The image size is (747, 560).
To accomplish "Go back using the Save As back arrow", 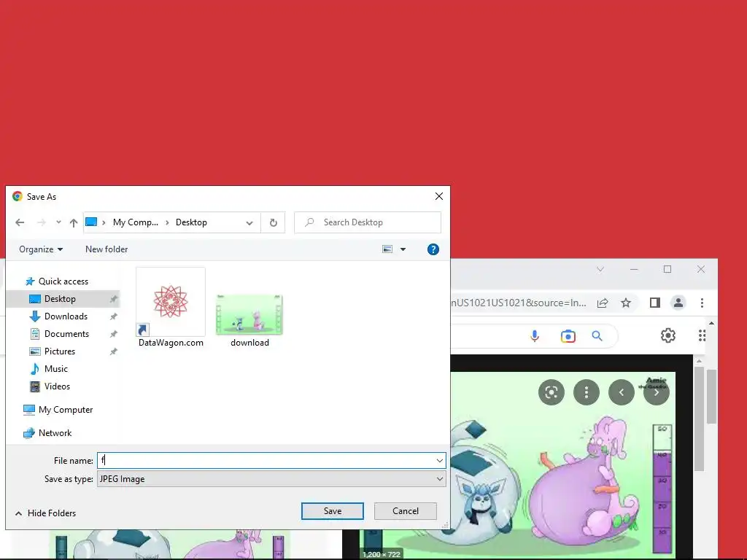I will tap(20, 222).
